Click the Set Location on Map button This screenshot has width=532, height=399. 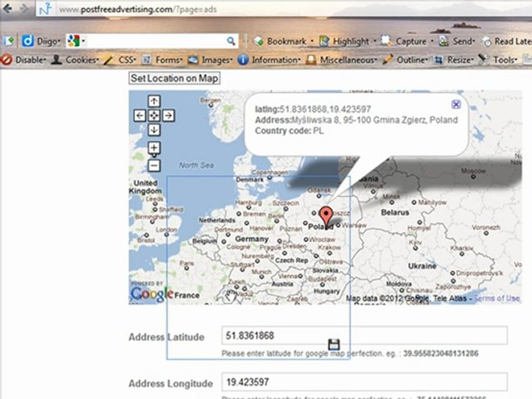pyautogui.click(x=175, y=78)
